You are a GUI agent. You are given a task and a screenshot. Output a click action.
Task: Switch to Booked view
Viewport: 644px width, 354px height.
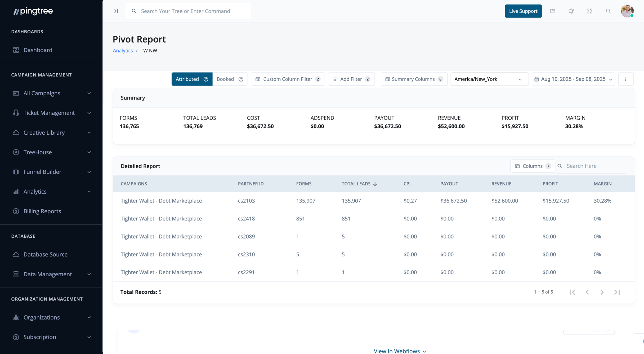click(x=225, y=79)
